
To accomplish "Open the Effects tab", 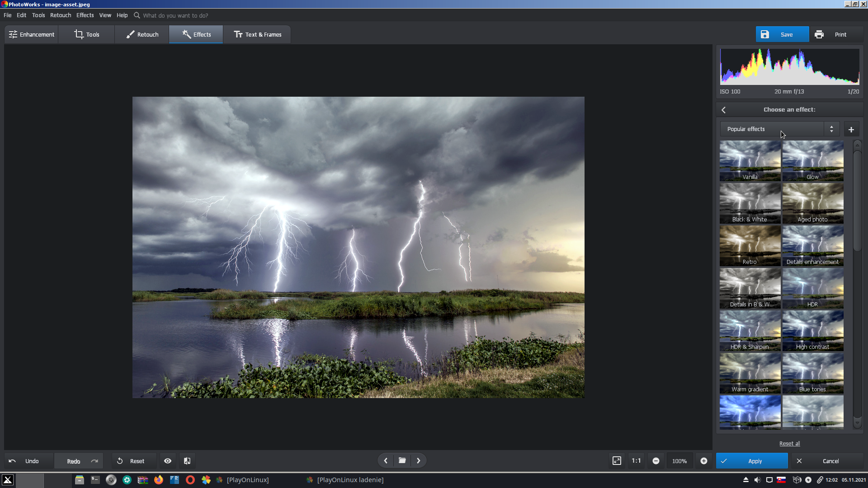I will [196, 34].
